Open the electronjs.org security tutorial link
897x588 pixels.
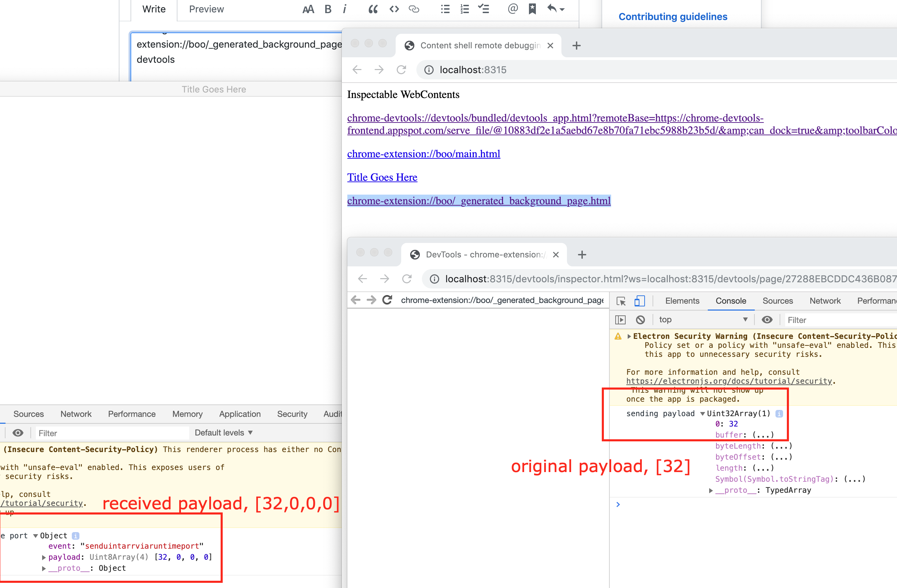click(x=729, y=381)
